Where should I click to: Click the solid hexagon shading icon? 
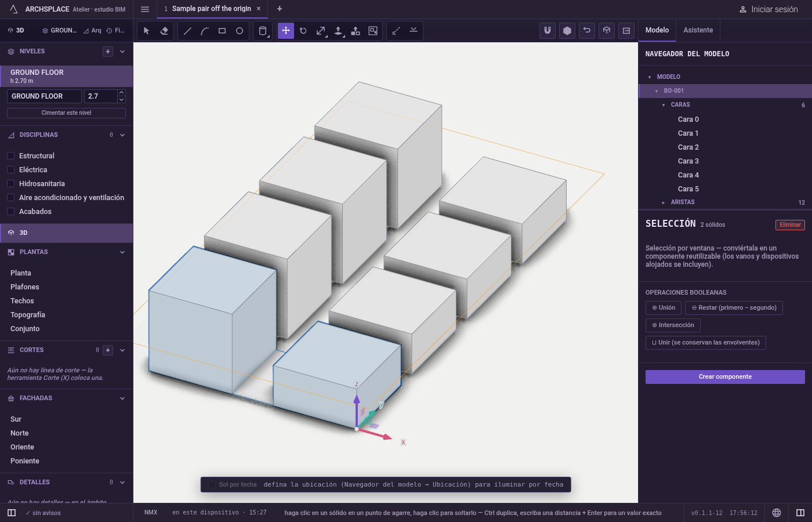[x=567, y=31]
